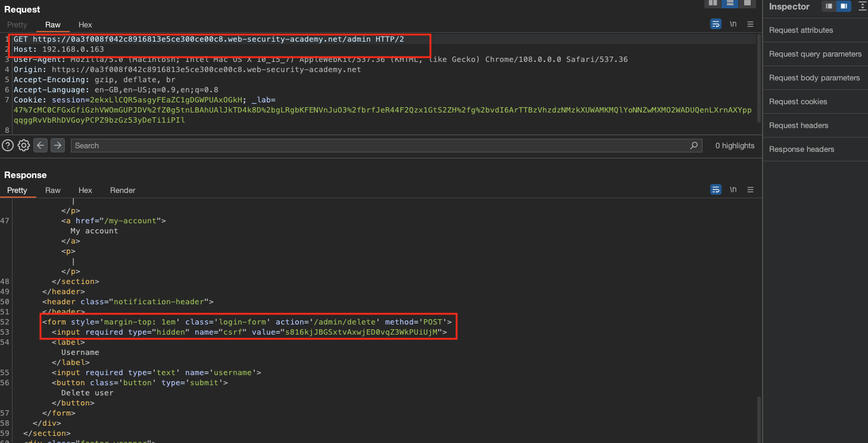Switch Response view to Render tab
The width and height of the screenshot is (868, 443).
click(123, 190)
